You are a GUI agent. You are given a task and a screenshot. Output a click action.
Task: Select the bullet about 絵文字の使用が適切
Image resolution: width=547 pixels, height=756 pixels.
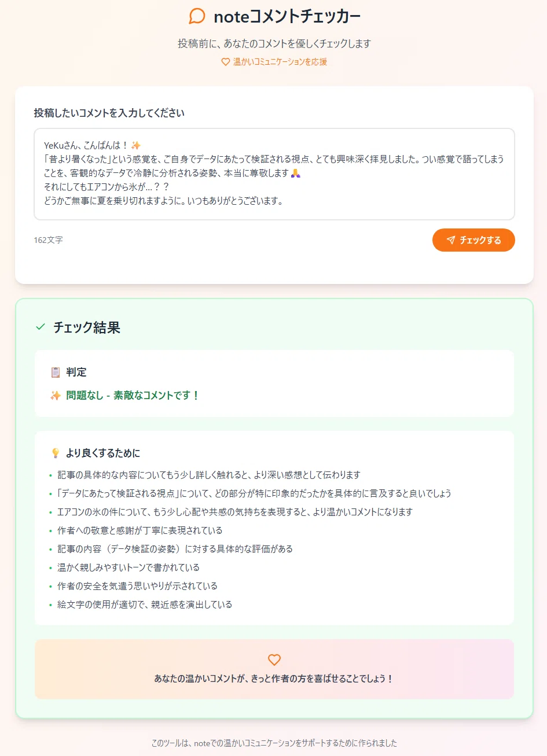144,604
